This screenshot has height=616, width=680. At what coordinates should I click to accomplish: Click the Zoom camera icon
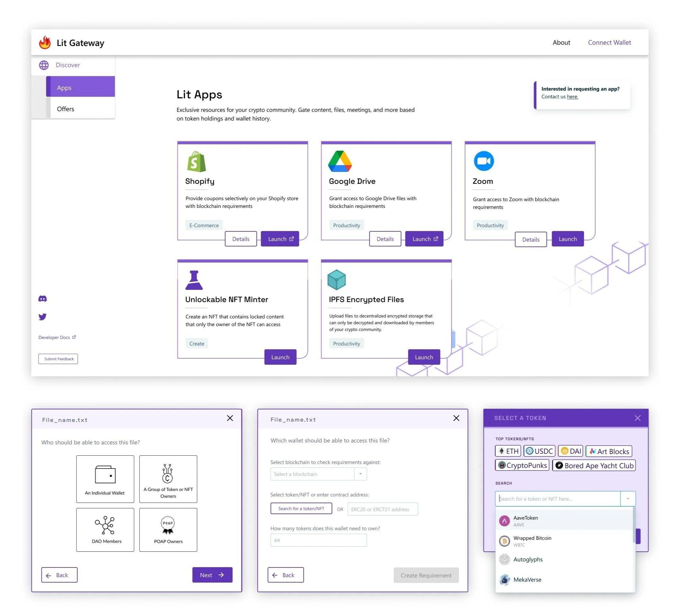coord(484,161)
